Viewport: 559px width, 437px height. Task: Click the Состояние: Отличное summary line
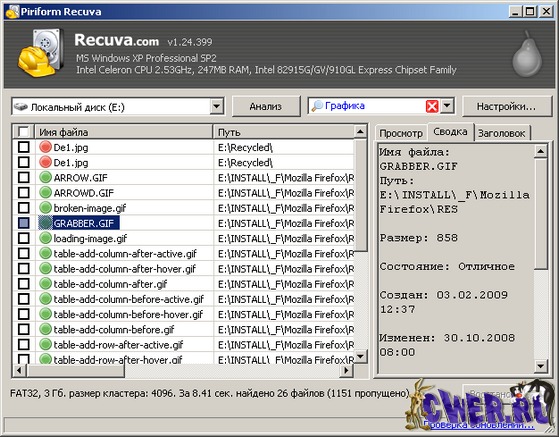coord(447,267)
